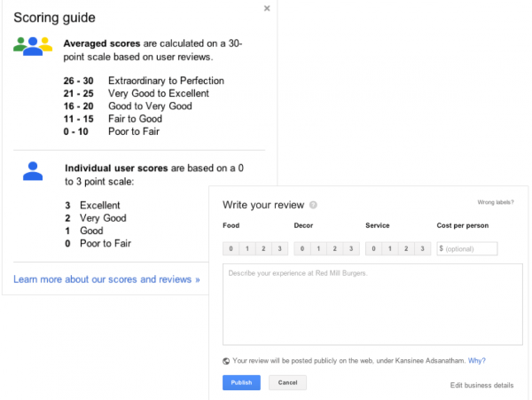The width and height of the screenshot is (532, 400).
Task: Rate Food score as 0
Action: point(231,248)
